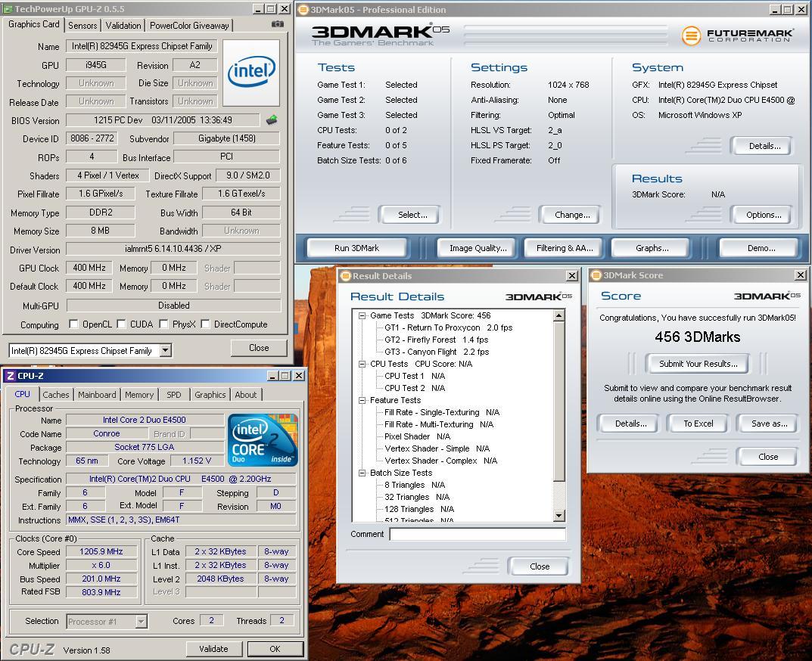Switch to the Sensors tab in GPU-Z
812x661 pixels.
pyautogui.click(x=82, y=26)
